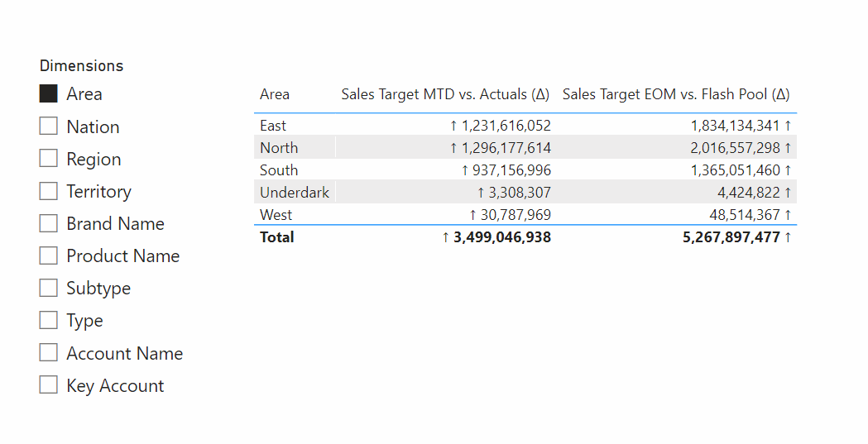Uncheck the Area dimension checkbox
Image resolution: width=868 pixels, height=444 pixels.
tap(48, 93)
